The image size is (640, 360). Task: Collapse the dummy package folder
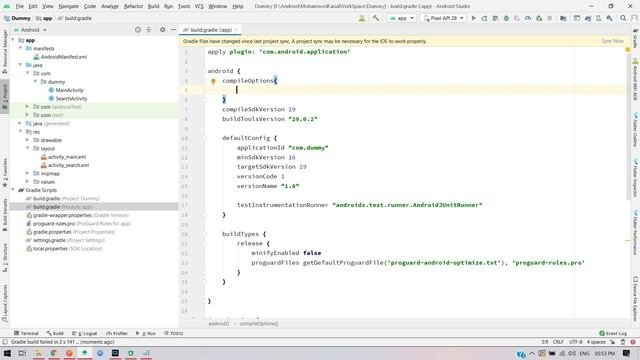click(36, 82)
